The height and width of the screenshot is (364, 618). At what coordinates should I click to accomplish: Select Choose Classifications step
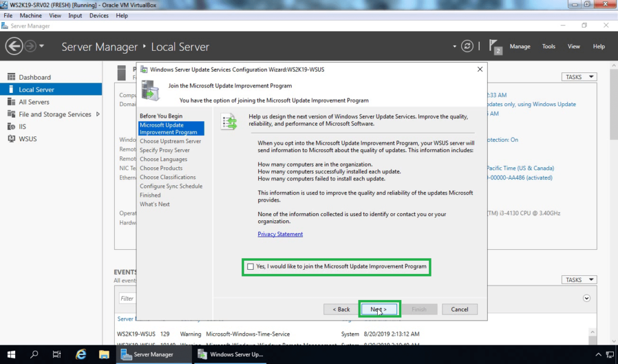168,177
